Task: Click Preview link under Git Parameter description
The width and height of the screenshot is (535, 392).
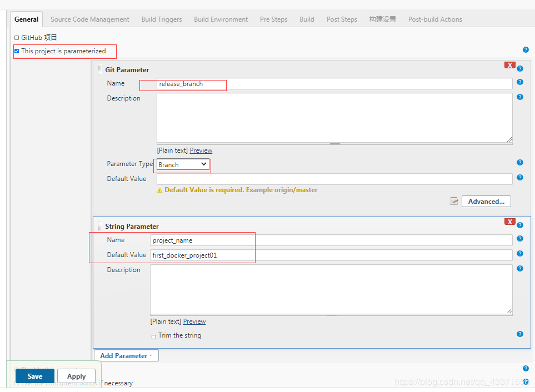Action: click(201, 150)
